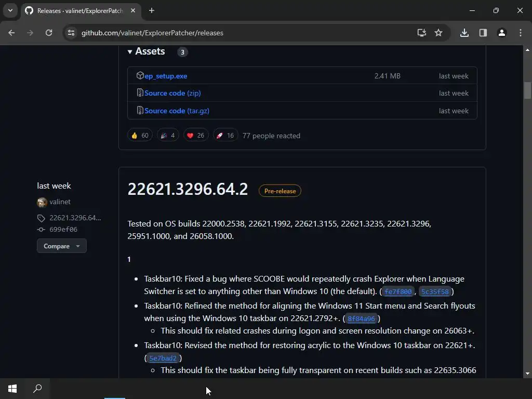Open a new browser tab
Screen dimensions: 532x399
[152, 10]
